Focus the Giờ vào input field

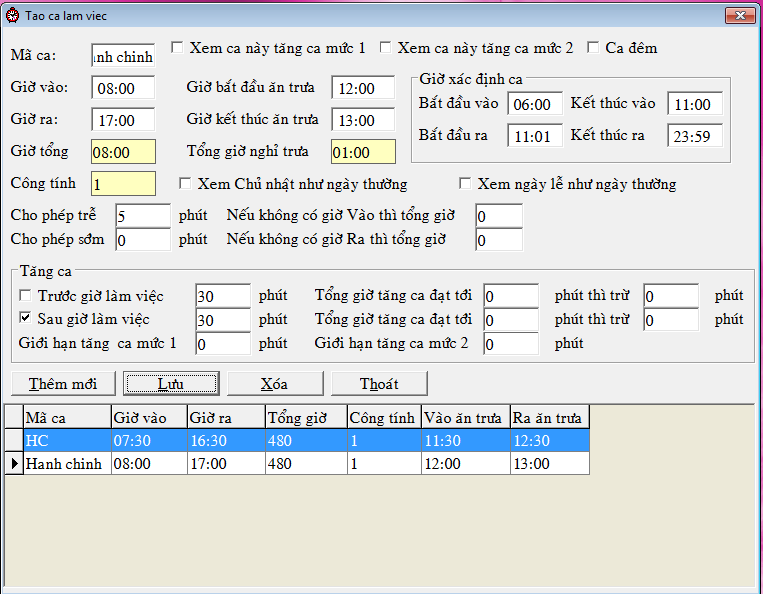click(123, 88)
